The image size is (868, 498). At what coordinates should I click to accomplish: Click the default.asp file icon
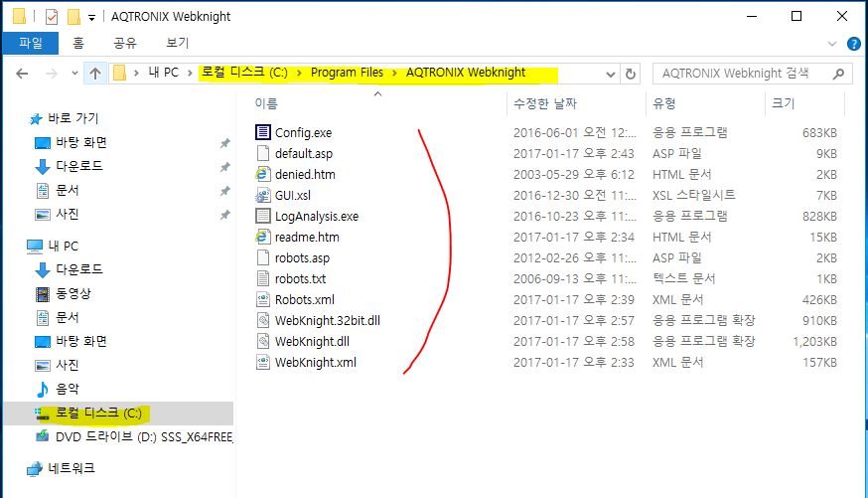[263, 153]
